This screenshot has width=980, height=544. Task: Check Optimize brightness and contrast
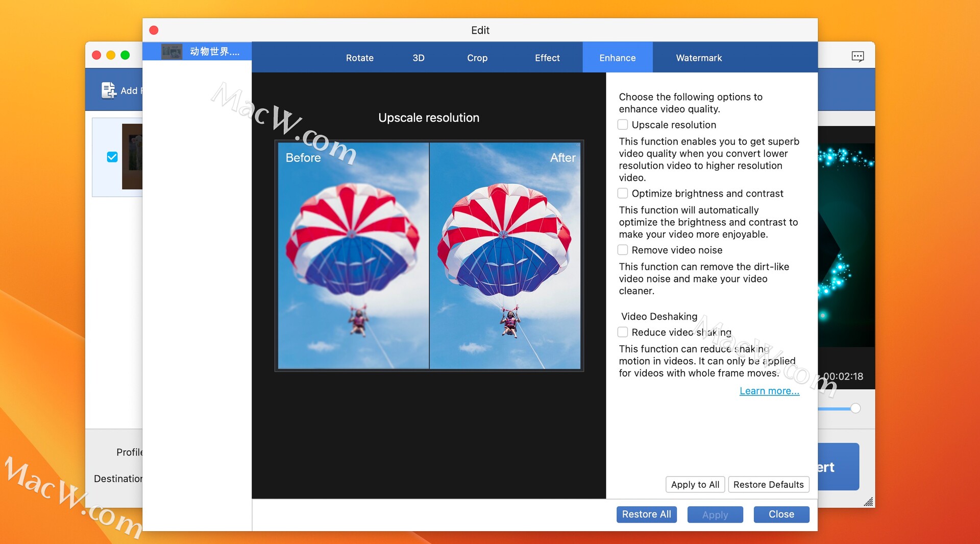(x=623, y=194)
